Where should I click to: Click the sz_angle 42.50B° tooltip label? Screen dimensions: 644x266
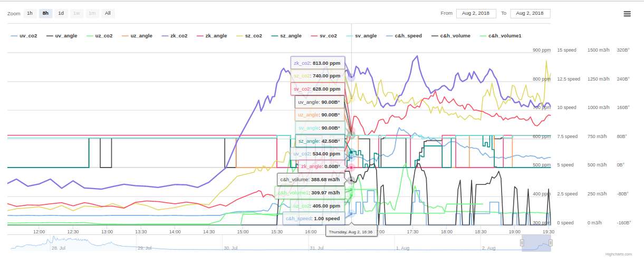click(319, 141)
